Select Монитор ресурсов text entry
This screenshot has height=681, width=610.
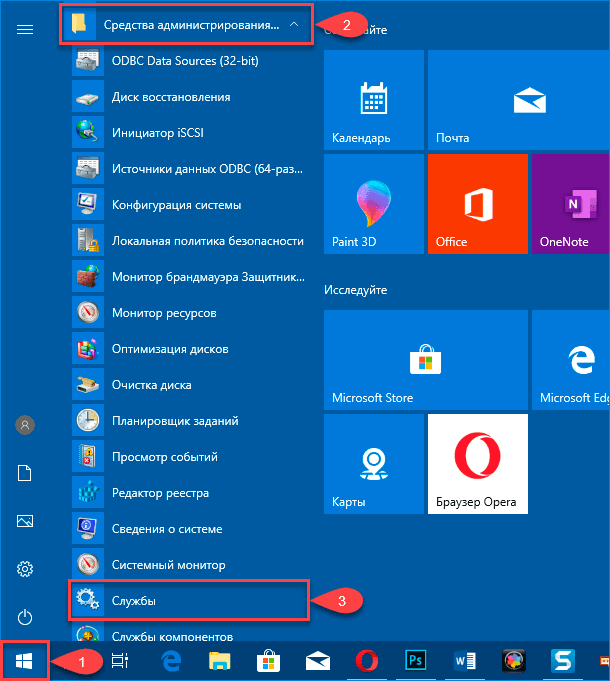[164, 313]
